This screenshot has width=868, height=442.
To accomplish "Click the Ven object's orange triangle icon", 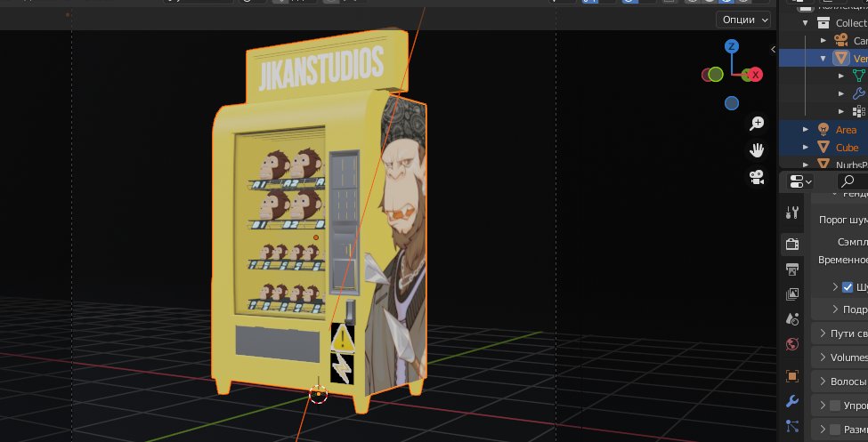I will click(x=841, y=58).
